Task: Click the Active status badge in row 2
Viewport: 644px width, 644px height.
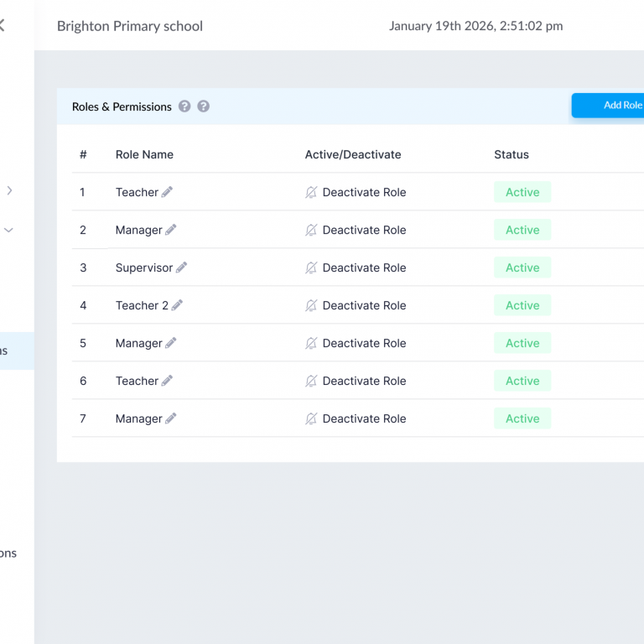Action: pyautogui.click(x=522, y=230)
